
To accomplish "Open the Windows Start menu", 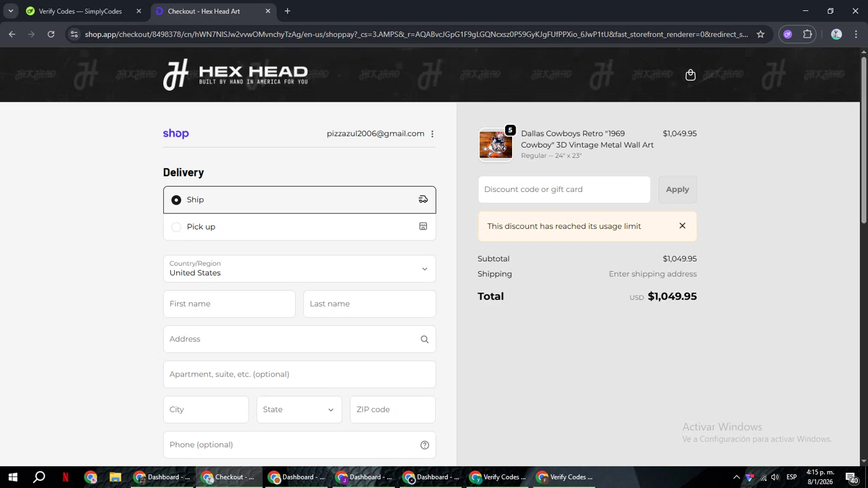I will [13, 478].
